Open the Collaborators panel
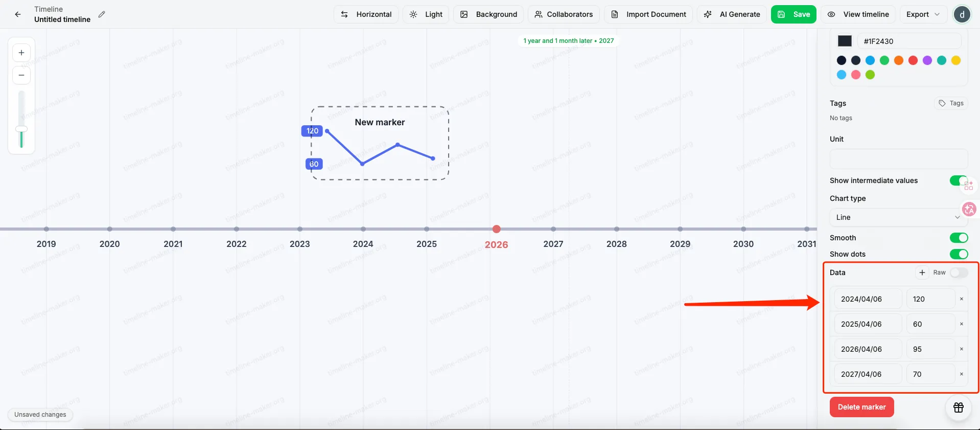Viewport: 980px width, 430px height. [564, 14]
